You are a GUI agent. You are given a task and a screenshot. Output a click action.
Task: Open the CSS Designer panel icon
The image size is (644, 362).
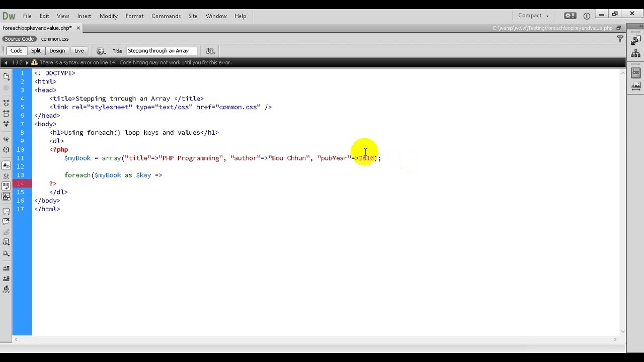pyautogui.click(x=635, y=73)
